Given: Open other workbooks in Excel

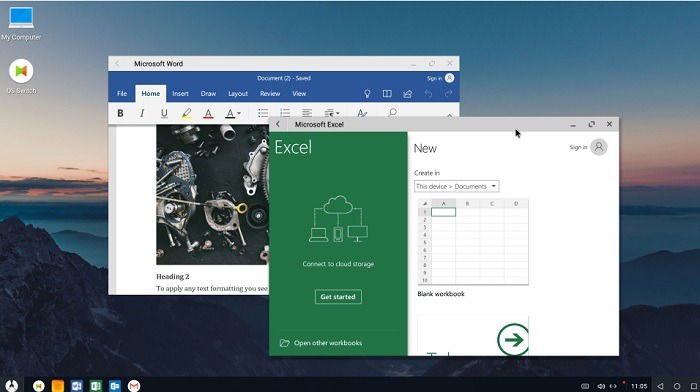Looking at the screenshot, I should click(x=328, y=343).
